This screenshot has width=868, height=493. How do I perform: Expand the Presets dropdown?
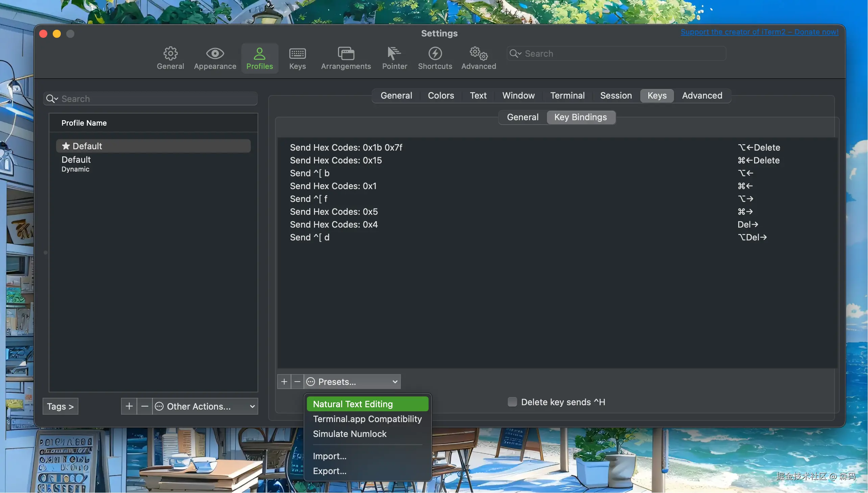pyautogui.click(x=353, y=382)
